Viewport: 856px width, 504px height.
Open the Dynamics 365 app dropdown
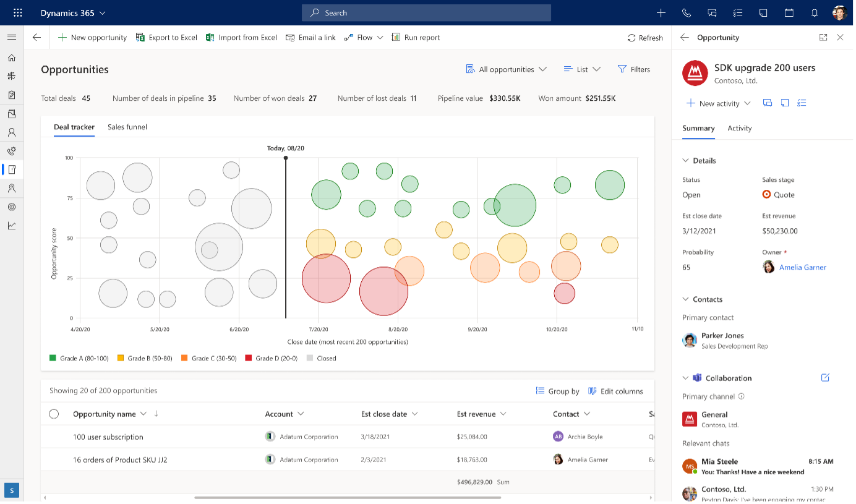point(73,12)
